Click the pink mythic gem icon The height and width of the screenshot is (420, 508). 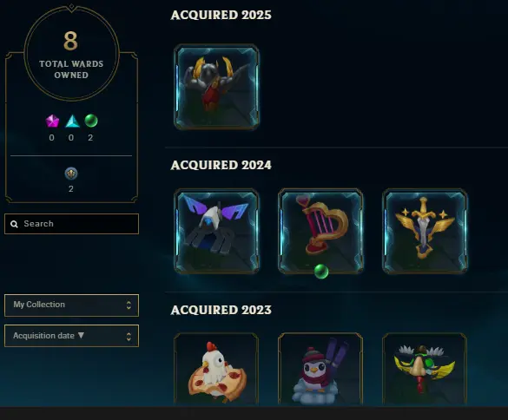point(52,121)
